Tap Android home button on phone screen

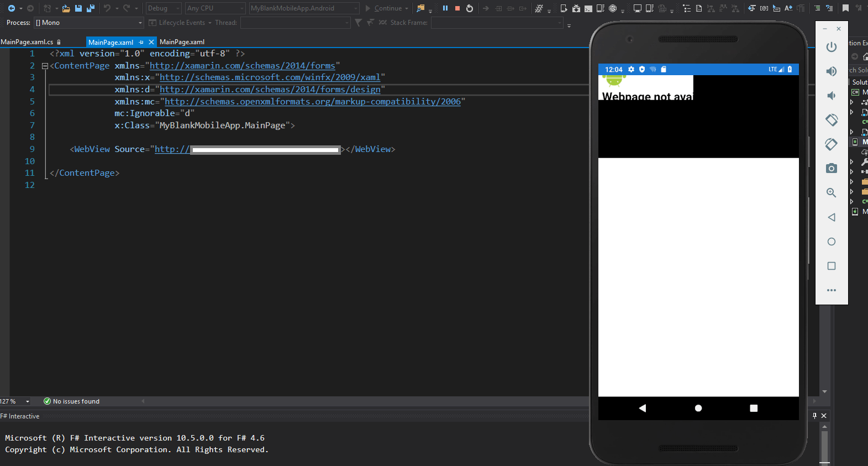pos(698,408)
